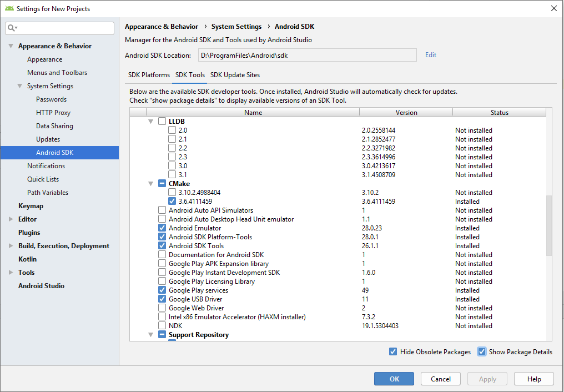564x392 pixels.
Task: Collapse System Settings subtree
Action: [20, 86]
